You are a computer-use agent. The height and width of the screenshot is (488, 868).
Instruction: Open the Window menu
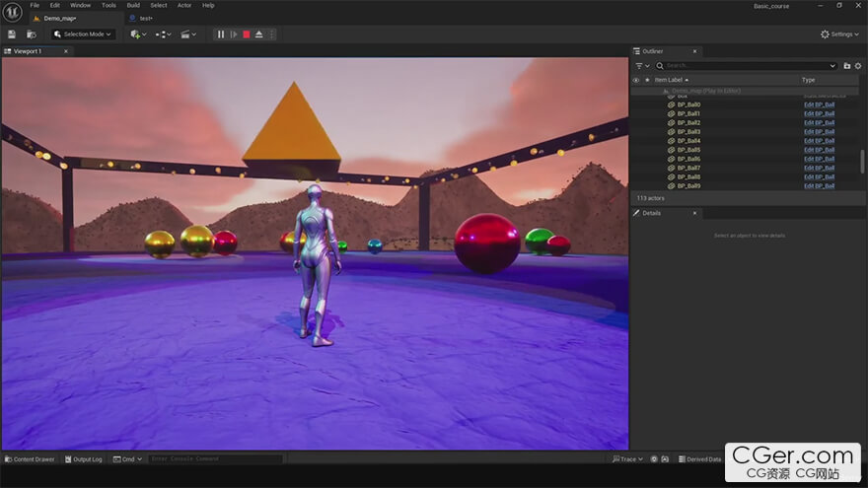tap(80, 5)
